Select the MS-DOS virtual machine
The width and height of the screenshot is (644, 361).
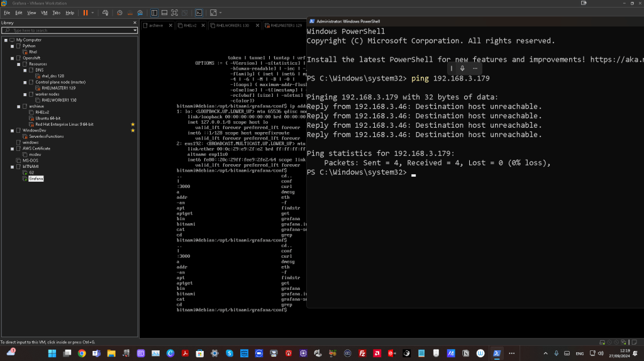30,160
